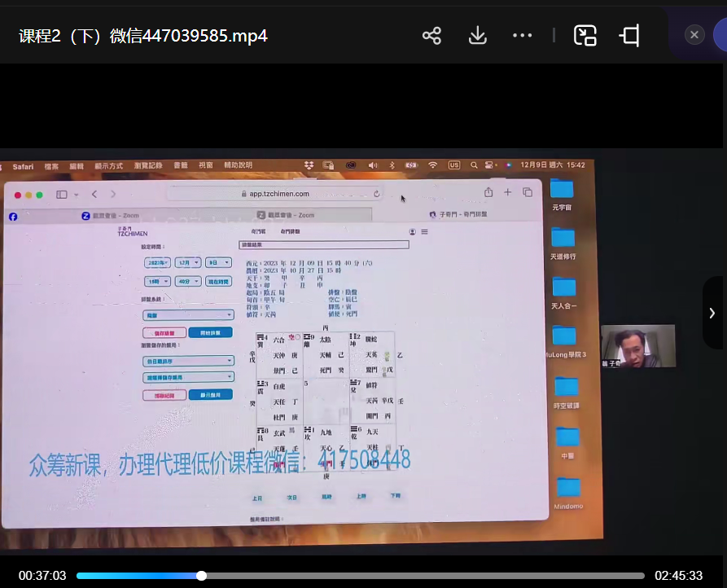Image resolution: width=727 pixels, height=588 pixels.
Task: Download the video using the download icon
Action: (x=478, y=36)
